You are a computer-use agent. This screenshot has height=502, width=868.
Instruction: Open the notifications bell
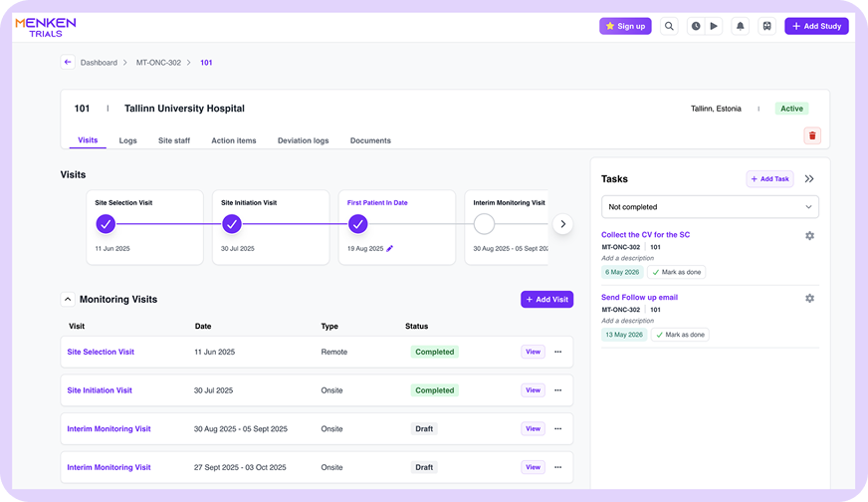point(741,26)
